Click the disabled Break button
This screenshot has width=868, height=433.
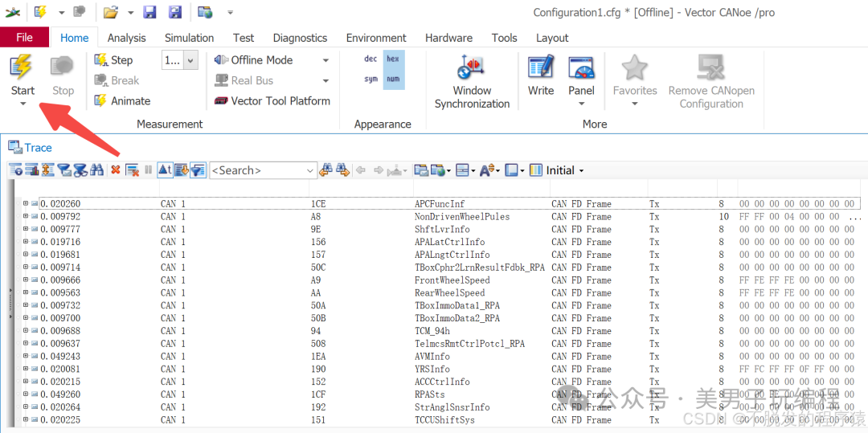click(x=117, y=80)
